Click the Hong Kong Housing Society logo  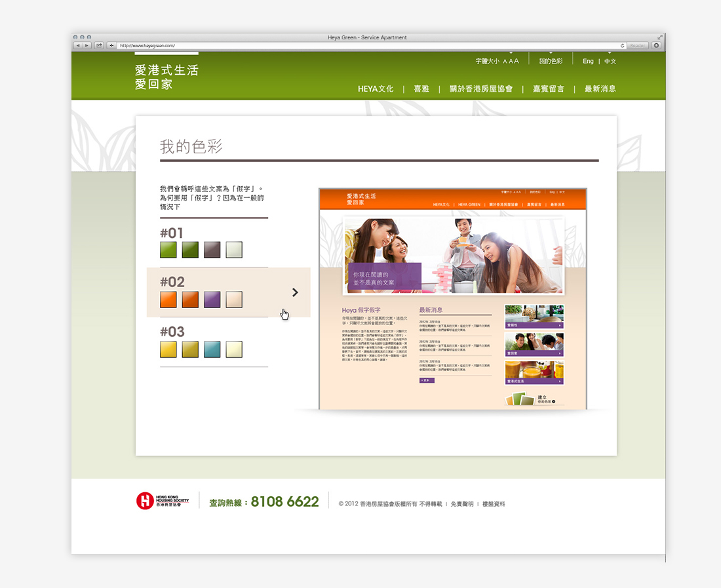click(x=163, y=501)
